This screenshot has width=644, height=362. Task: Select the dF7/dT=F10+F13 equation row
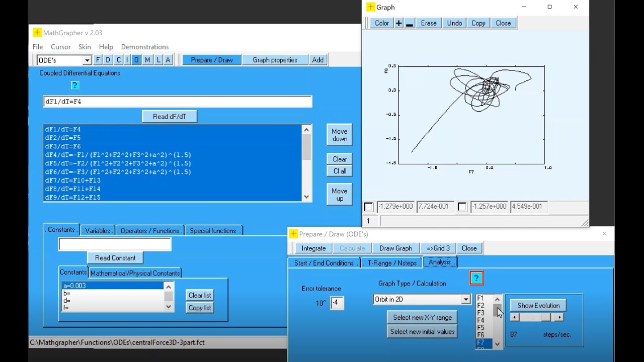click(x=173, y=180)
